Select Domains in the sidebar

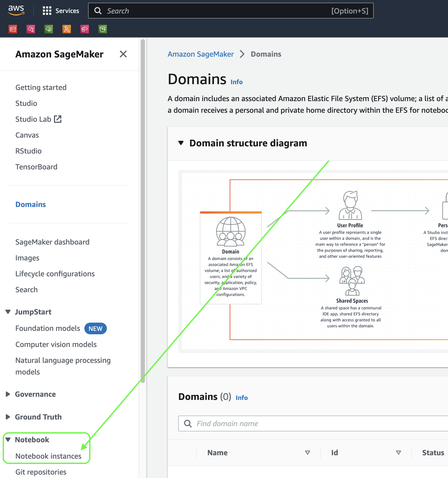coord(31,204)
